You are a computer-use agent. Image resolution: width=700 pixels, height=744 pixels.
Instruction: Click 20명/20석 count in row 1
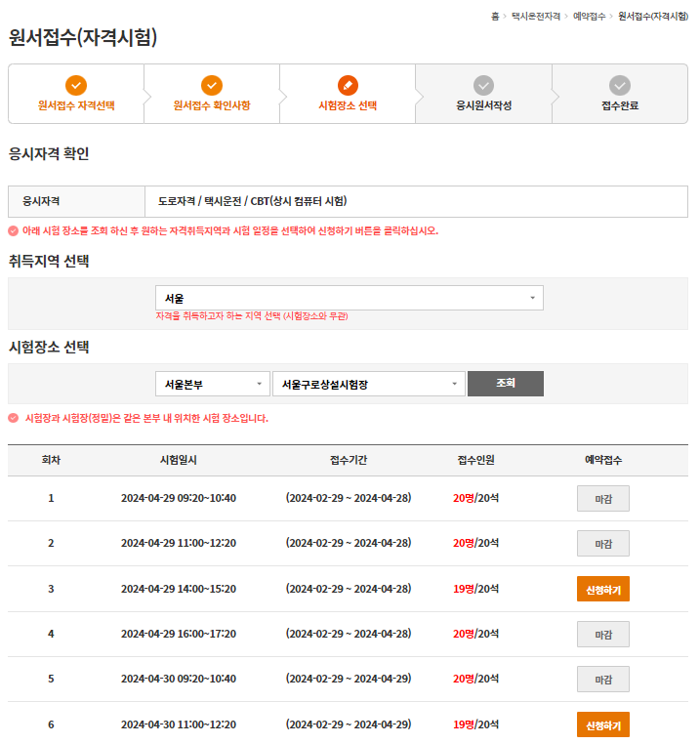tap(476, 498)
